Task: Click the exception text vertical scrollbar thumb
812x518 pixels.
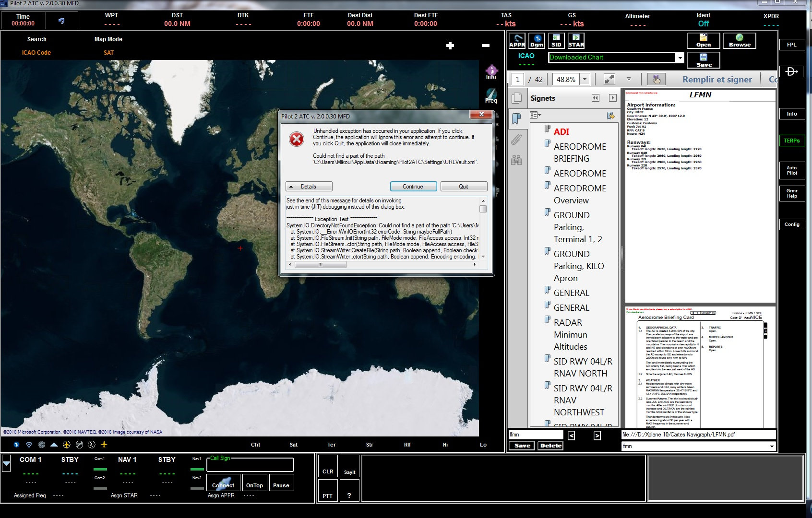Action: pyautogui.click(x=483, y=209)
